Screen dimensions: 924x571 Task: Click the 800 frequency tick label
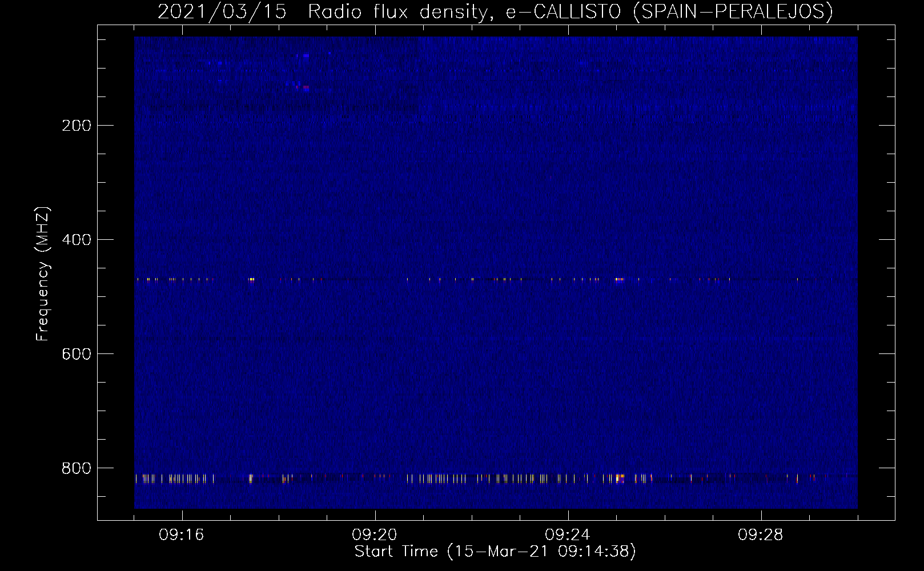(x=77, y=468)
